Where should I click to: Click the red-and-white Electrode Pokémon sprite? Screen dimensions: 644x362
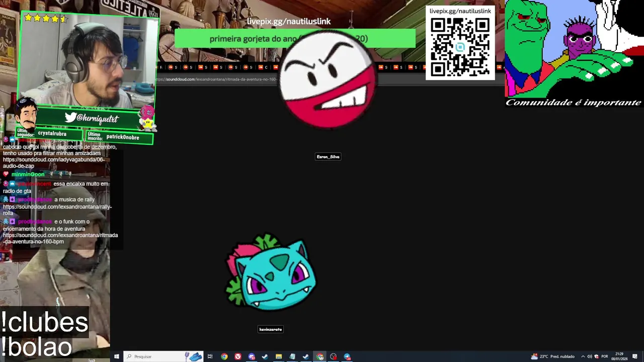(328, 79)
